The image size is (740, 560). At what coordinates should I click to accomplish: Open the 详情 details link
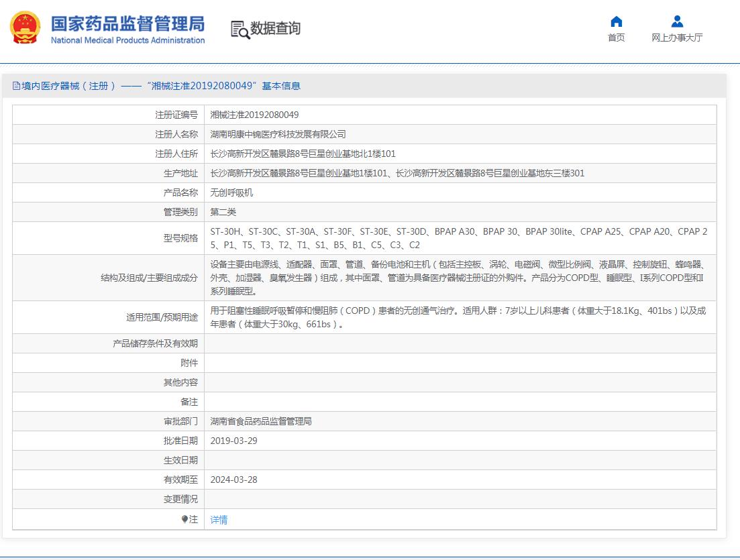(x=219, y=520)
